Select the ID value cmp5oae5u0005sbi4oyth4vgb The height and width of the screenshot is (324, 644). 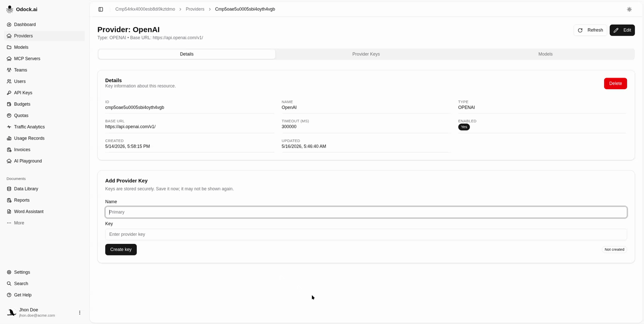[134, 107]
